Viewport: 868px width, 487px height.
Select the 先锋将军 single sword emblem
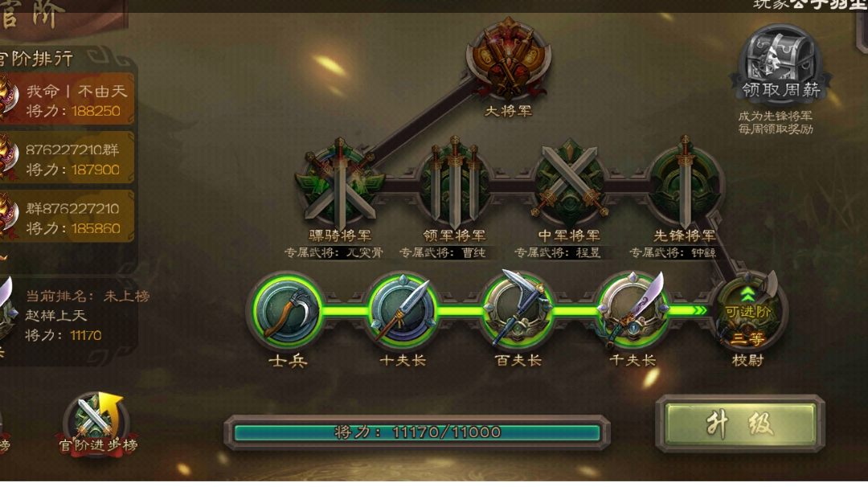[685, 182]
